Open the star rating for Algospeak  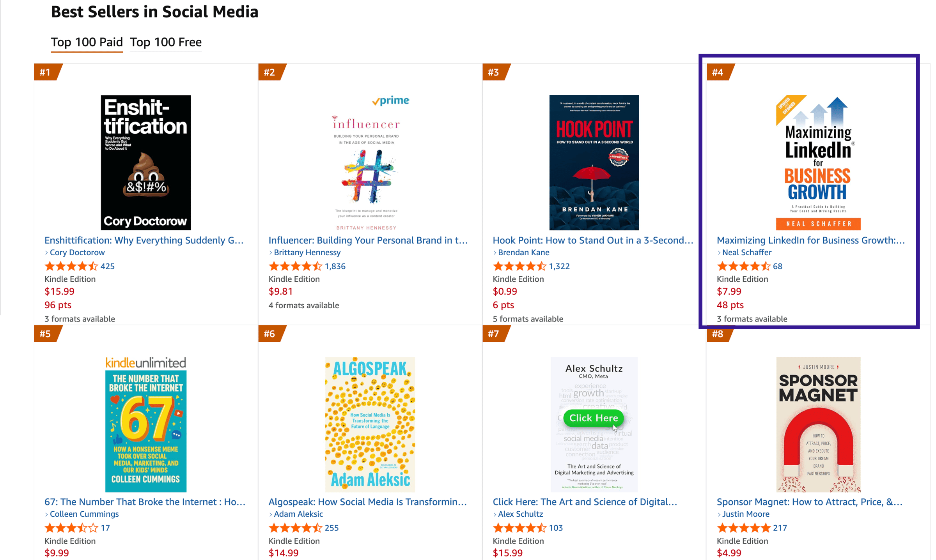coord(295,528)
